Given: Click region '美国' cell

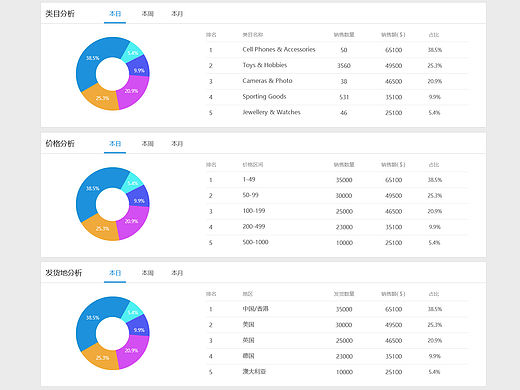Looking at the screenshot, I should coord(248,324).
